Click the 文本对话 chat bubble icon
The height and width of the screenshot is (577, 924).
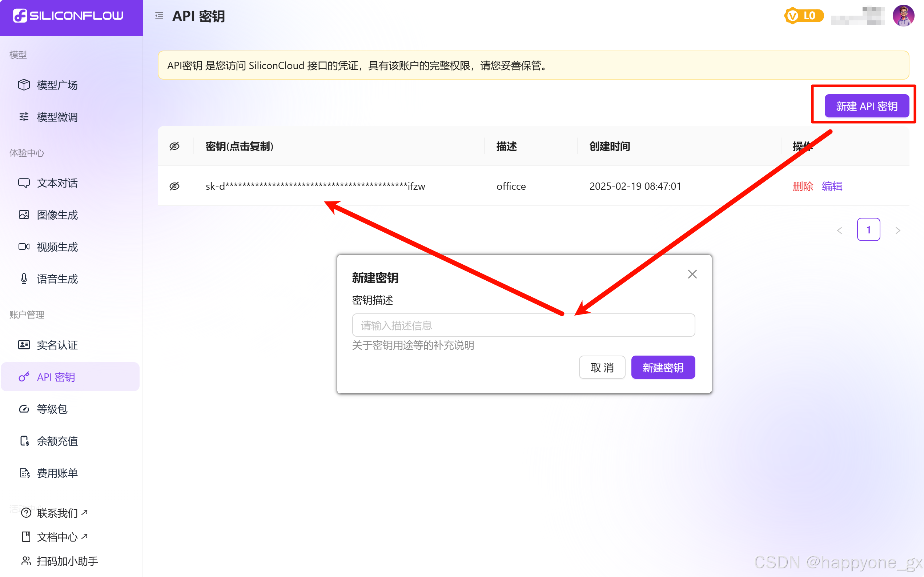coord(24,183)
